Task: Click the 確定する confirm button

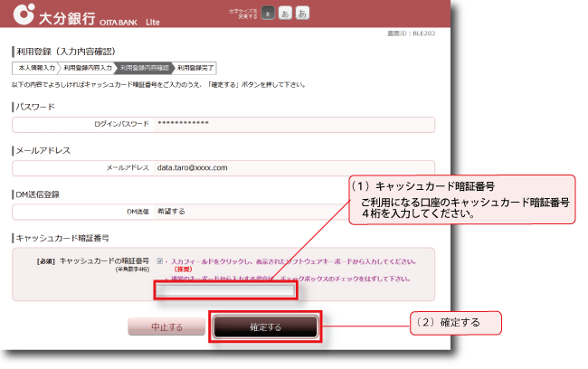Action: point(265,326)
